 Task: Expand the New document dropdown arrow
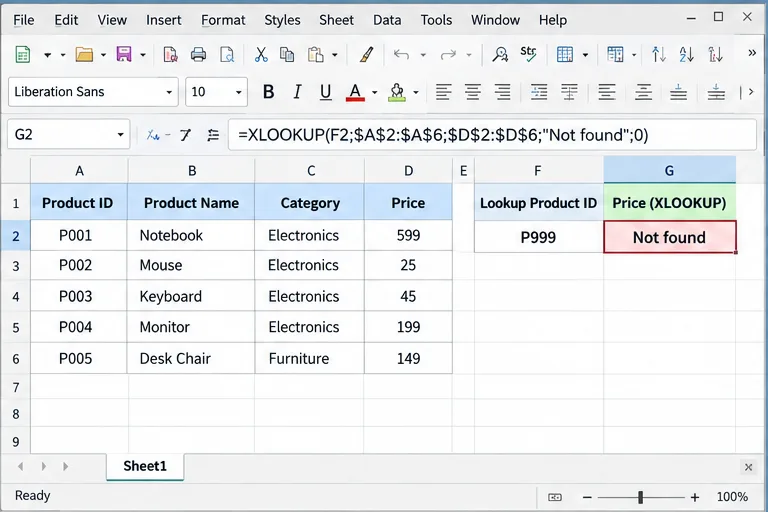pyautogui.click(x=48, y=55)
